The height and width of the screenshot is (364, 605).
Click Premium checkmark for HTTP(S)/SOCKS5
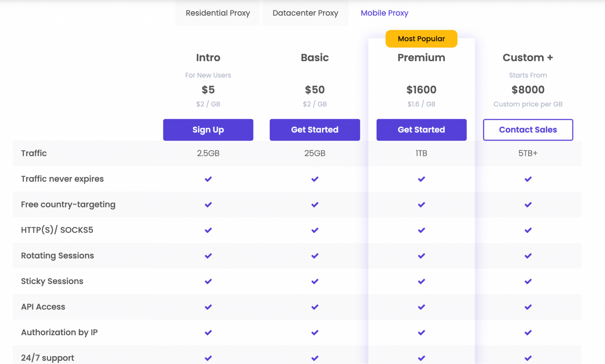click(x=421, y=230)
